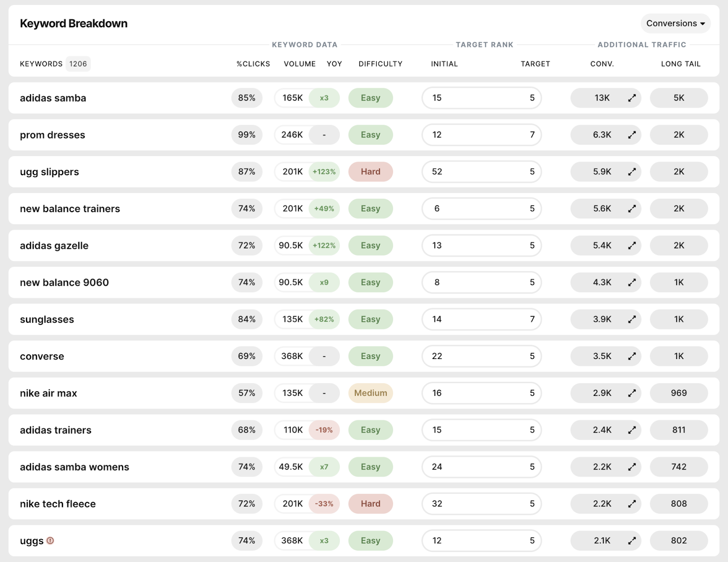The width and height of the screenshot is (728, 562).
Task: Click expand arrow in adidas gazelle row
Action: click(x=632, y=245)
